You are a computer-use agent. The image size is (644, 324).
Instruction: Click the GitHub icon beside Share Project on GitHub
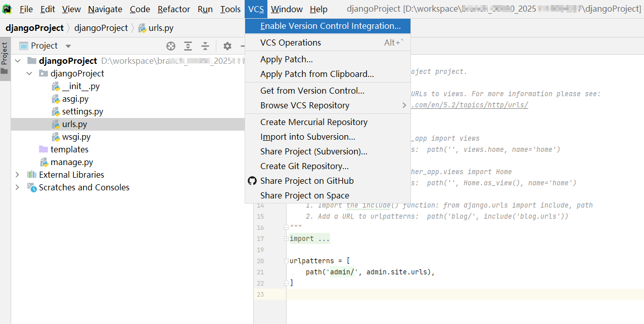[x=252, y=181]
